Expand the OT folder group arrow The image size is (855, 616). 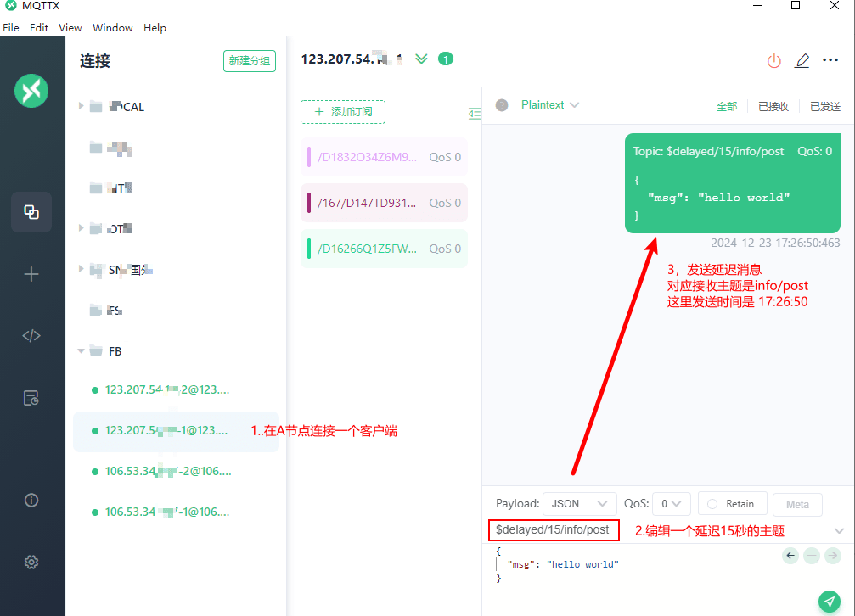click(81, 228)
